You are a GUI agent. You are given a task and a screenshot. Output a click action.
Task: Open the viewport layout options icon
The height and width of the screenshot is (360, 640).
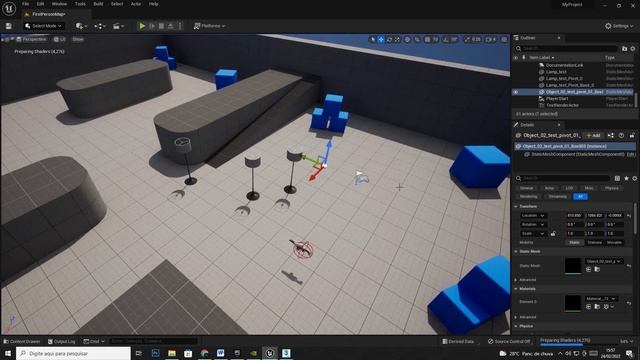click(x=504, y=39)
